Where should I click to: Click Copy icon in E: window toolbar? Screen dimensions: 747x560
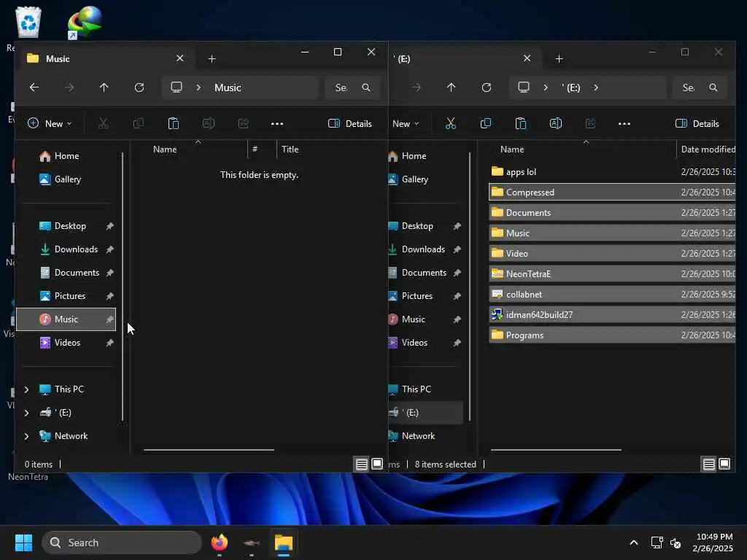(486, 124)
